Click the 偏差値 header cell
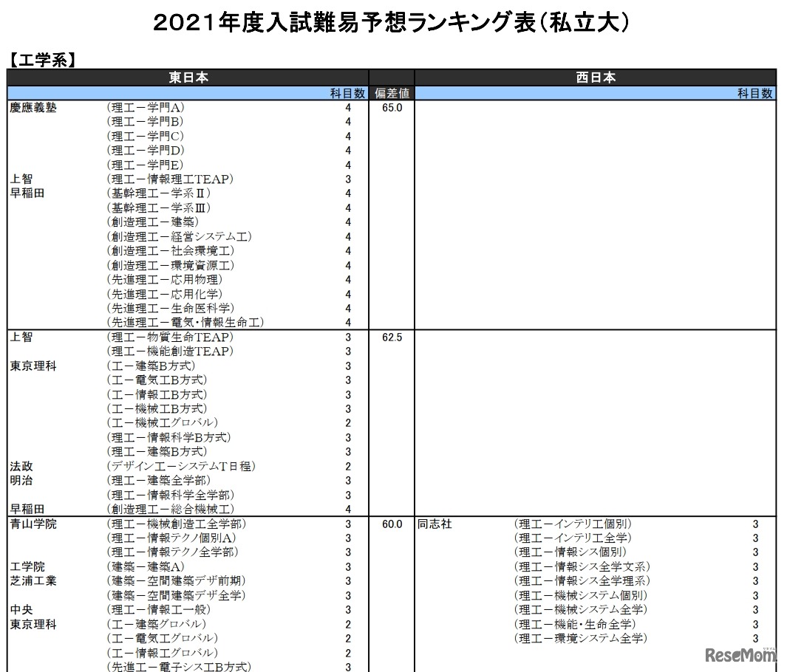 (x=392, y=93)
